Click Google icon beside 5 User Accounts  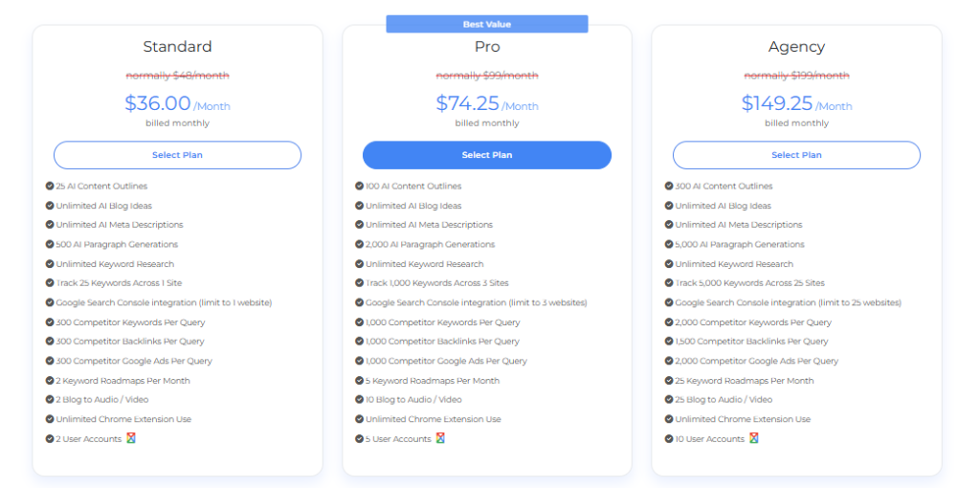click(x=440, y=438)
